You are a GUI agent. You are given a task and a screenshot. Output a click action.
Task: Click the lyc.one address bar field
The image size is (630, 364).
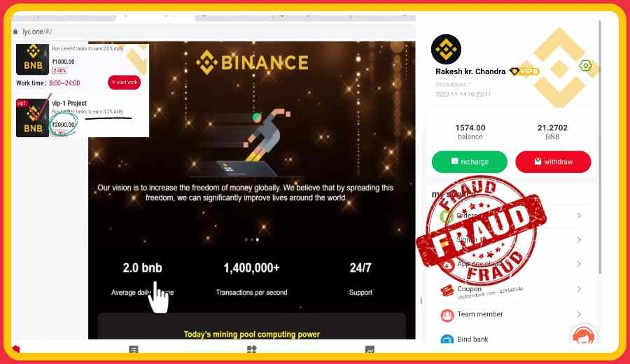coord(213,31)
